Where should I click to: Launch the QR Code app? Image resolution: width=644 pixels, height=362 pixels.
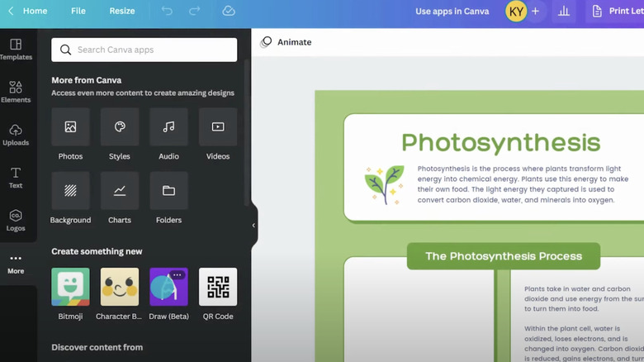[x=218, y=287]
